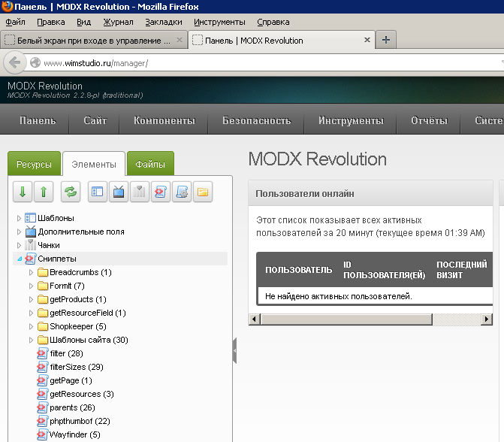Close the Панель MODX Revolution tab

point(367,40)
